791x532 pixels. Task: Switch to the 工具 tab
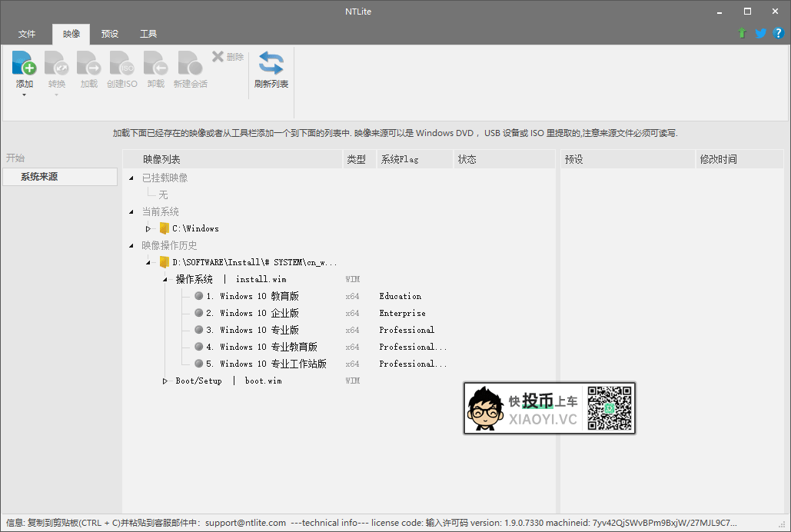tap(148, 34)
